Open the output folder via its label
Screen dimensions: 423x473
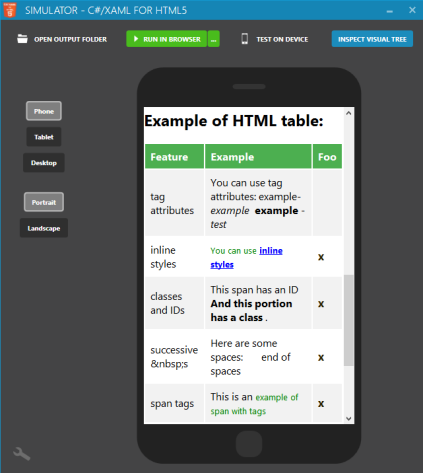click(x=70, y=39)
